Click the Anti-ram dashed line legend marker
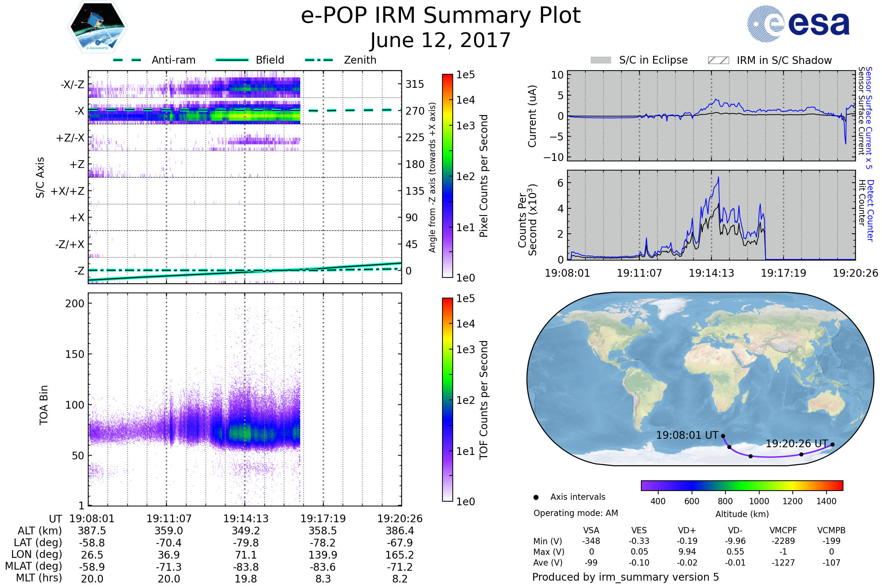The width and height of the screenshot is (882, 588). point(127,60)
